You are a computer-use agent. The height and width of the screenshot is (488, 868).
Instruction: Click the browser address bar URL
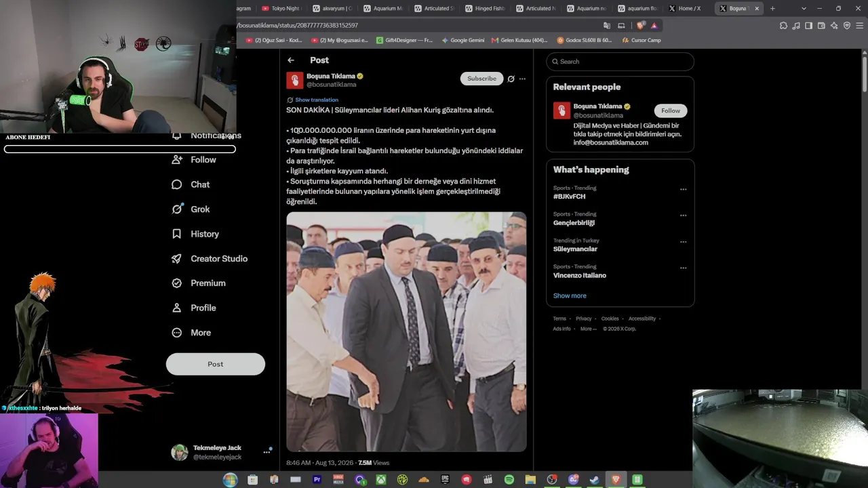tap(298, 25)
